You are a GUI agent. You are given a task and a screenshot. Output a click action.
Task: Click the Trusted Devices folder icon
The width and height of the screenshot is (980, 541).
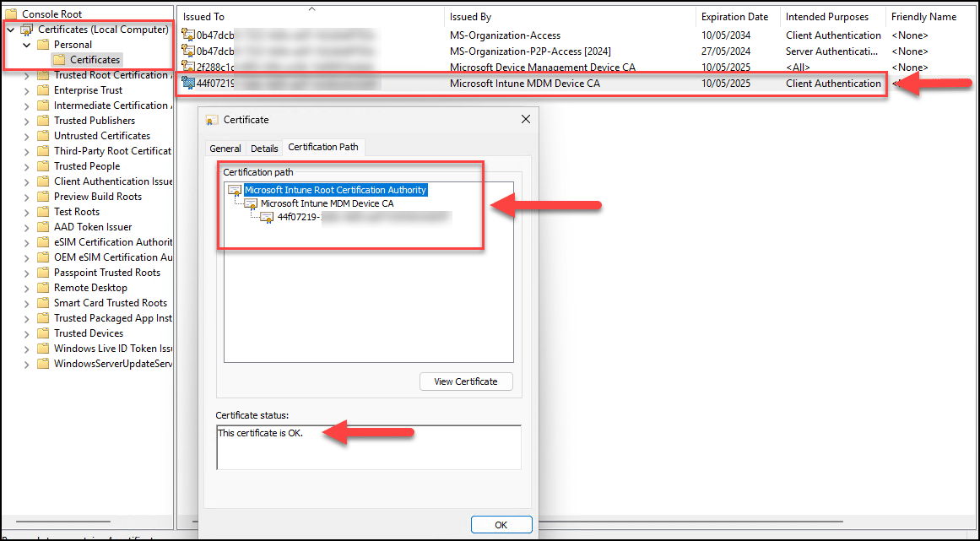pyautogui.click(x=43, y=333)
